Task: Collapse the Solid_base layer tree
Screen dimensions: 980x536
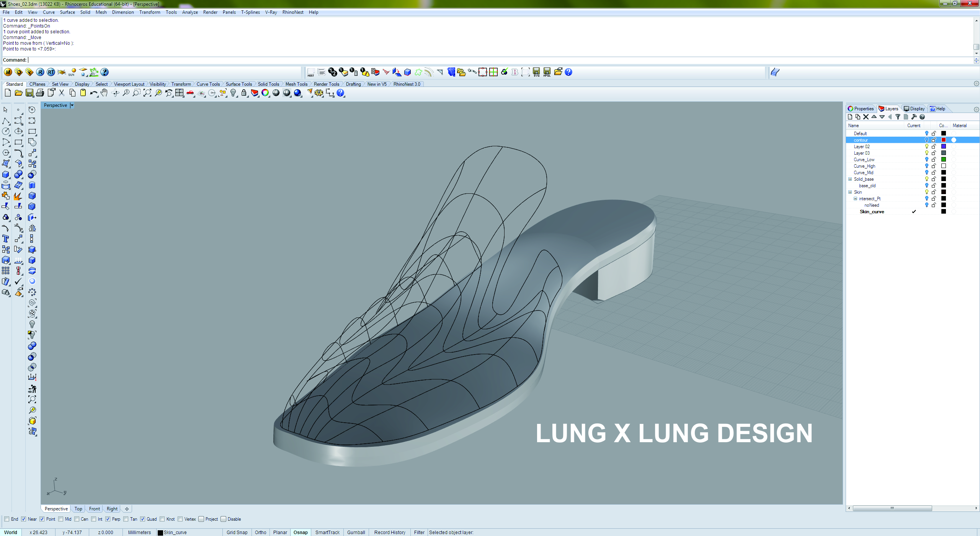Action: click(x=850, y=179)
